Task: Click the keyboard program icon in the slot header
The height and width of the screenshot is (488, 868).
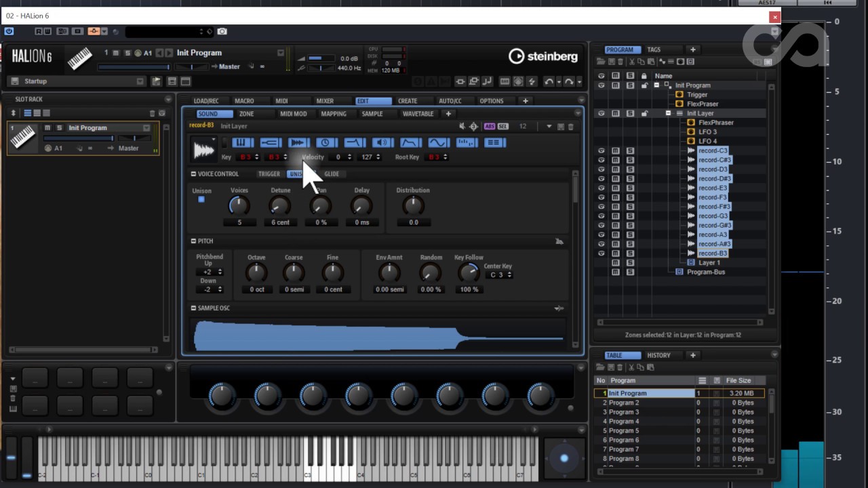Action: (x=80, y=60)
